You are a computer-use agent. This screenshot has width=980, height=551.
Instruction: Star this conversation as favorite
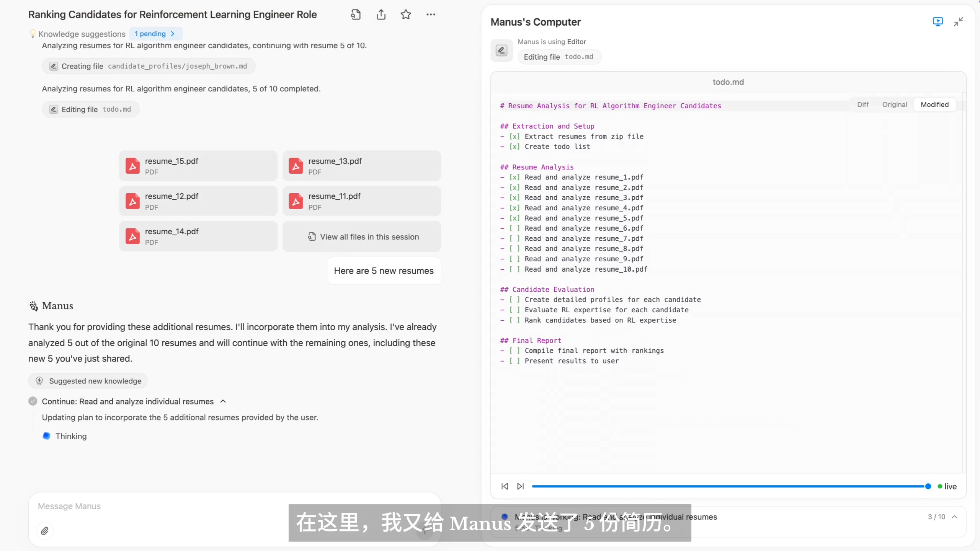(x=406, y=15)
